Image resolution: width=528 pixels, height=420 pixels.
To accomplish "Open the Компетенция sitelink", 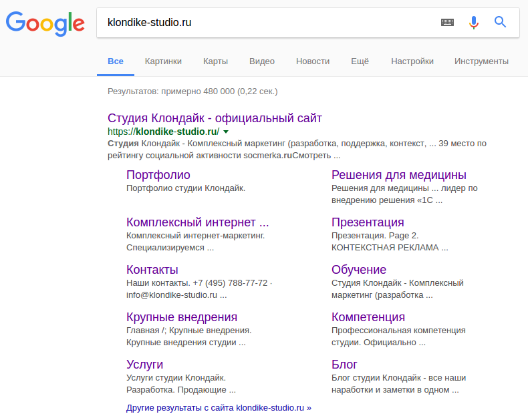I will [x=368, y=317].
